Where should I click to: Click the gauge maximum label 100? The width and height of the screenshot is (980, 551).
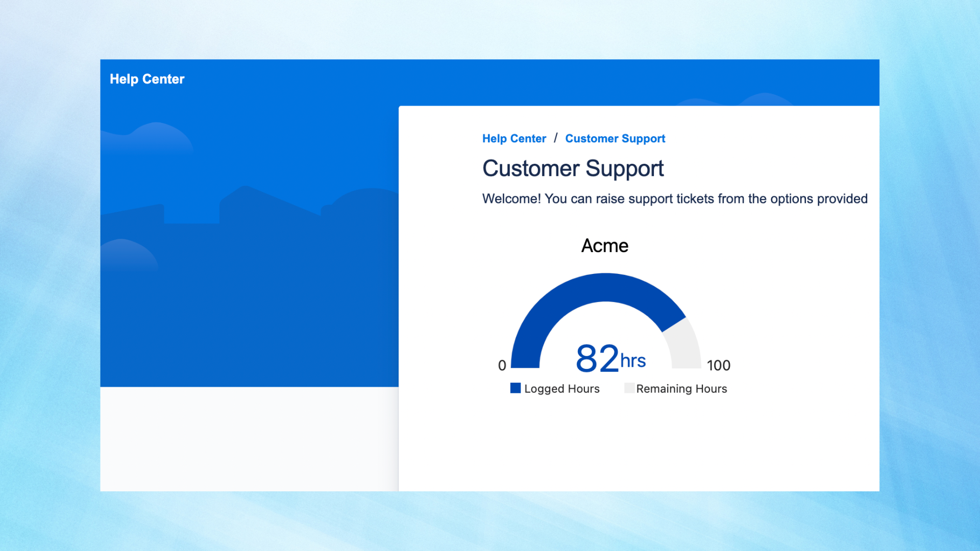click(718, 365)
